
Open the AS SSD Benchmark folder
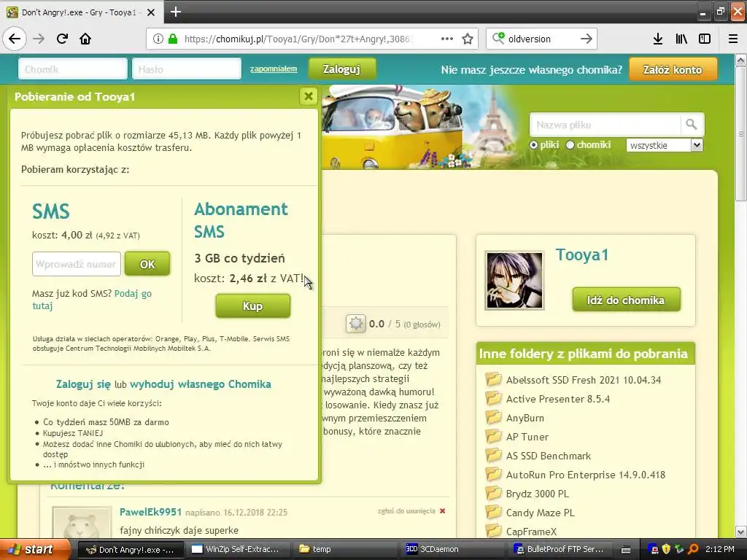coord(549,456)
